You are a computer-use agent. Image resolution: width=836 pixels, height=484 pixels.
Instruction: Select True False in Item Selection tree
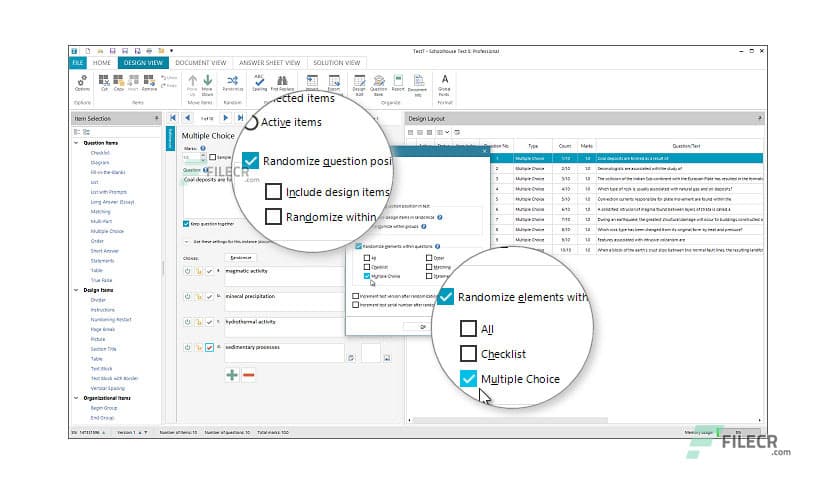coord(101,280)
